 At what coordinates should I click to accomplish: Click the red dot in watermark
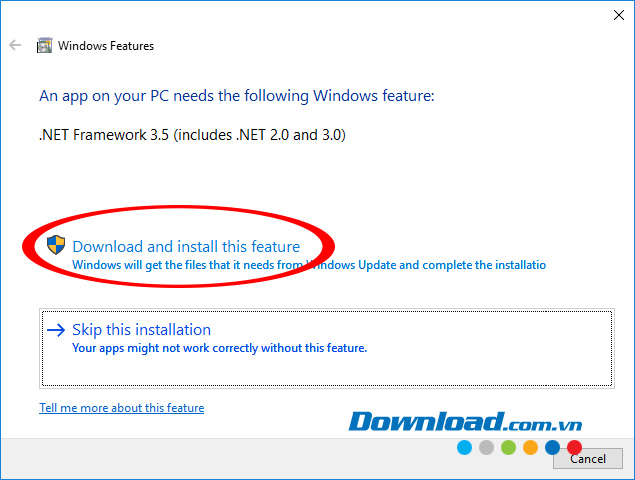tap(574, 448)
